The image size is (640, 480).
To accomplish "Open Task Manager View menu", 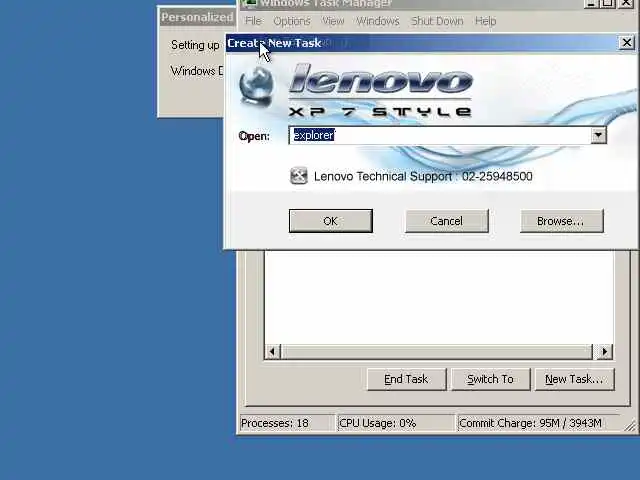I will [x=333, y=21].
